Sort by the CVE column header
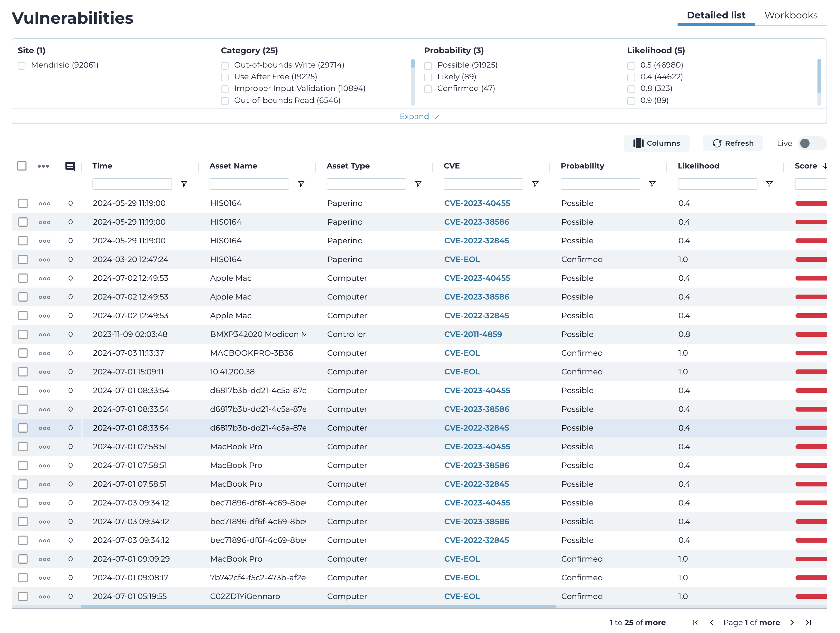The height and width of the screenshot is (633, 840). (x=452, y=166)
